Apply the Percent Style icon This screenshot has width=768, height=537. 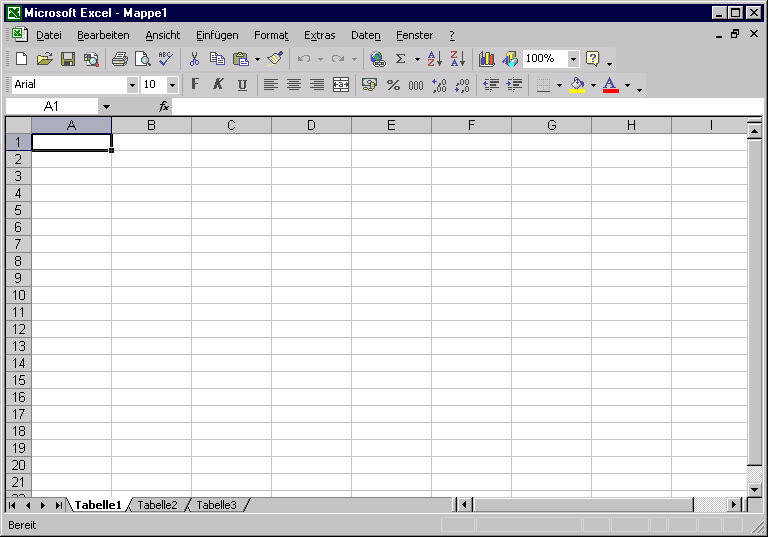(x=393, y=85)
